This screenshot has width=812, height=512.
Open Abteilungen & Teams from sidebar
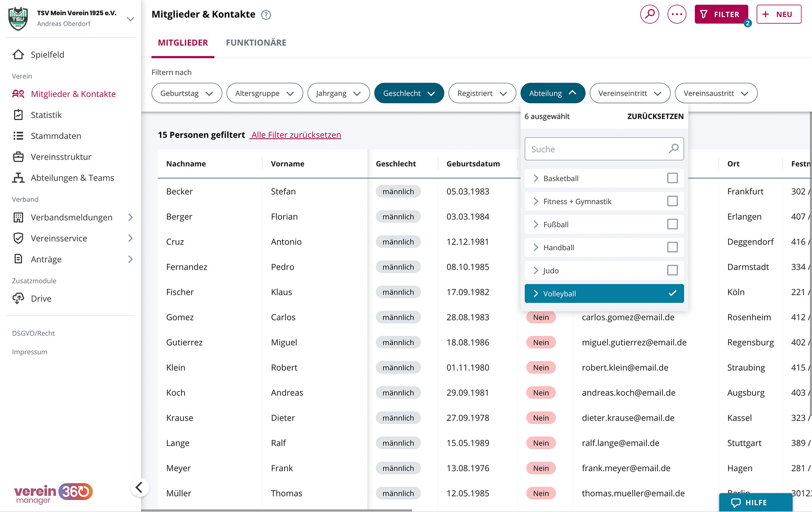click(x=72, y=178)
